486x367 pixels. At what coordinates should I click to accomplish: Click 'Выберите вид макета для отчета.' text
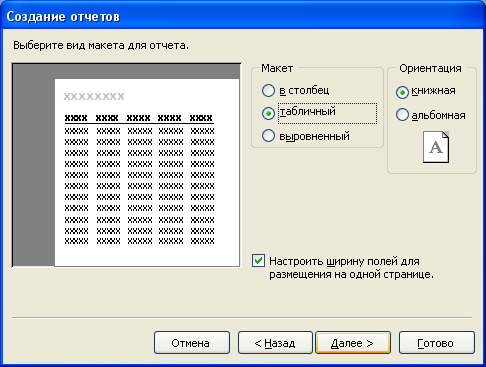click(101, 45)
